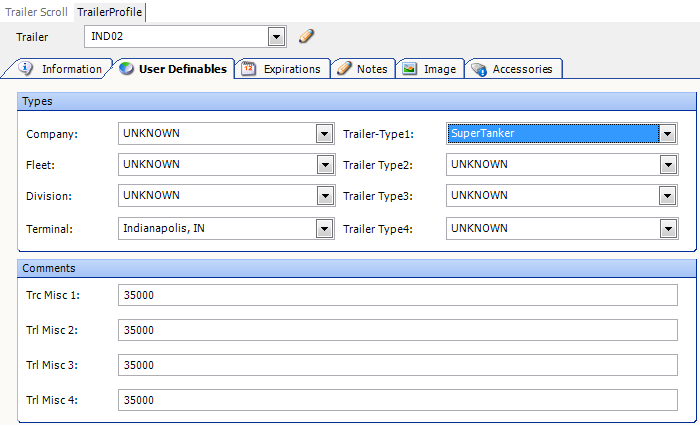Image resolution: width=700 pixels, height=425 pixels.
Task: Switch to the Accessories tab
Action: (x=514, y=69)
